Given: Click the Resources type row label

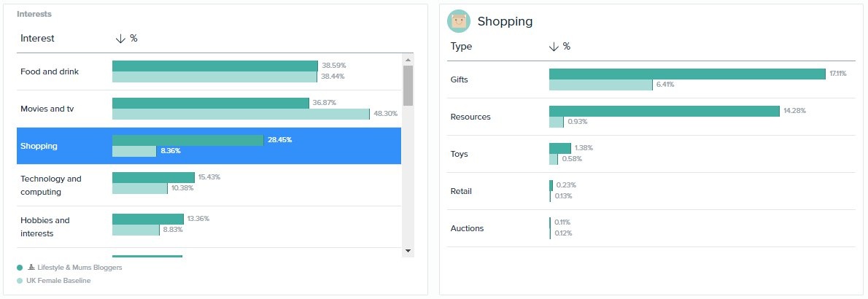Looking at the screenshot, I should point(470,117).
